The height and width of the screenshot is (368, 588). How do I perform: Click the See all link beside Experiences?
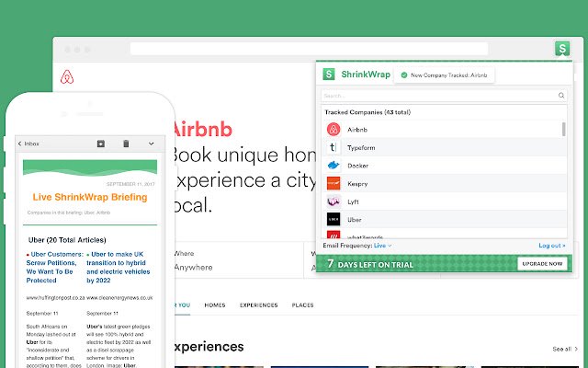click(565, 349)
